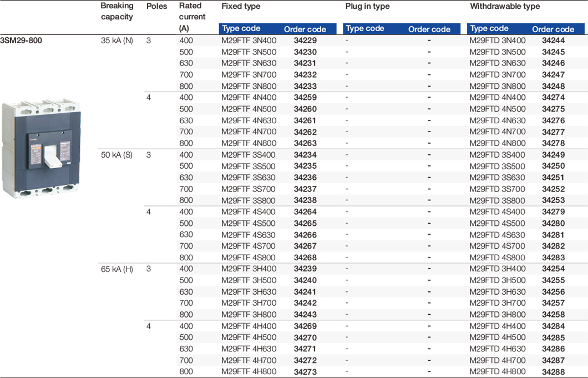Click the Breaking capacity column header

117,11
